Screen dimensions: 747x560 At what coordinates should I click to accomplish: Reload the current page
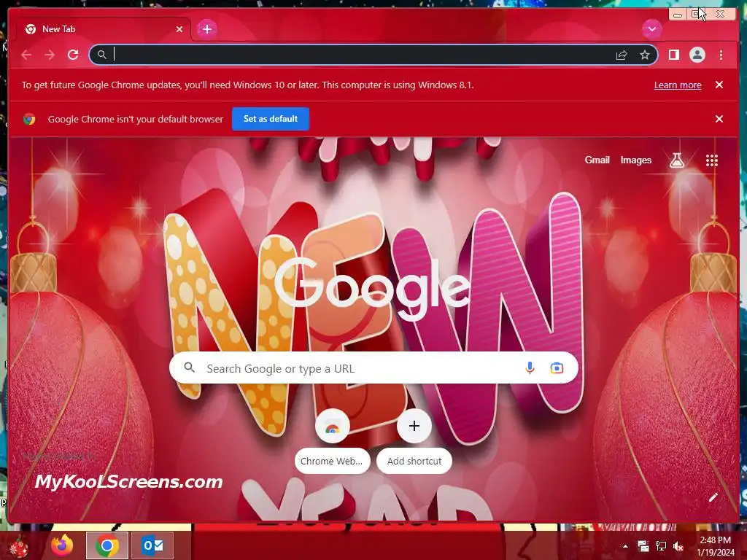[x=73, y=55]
